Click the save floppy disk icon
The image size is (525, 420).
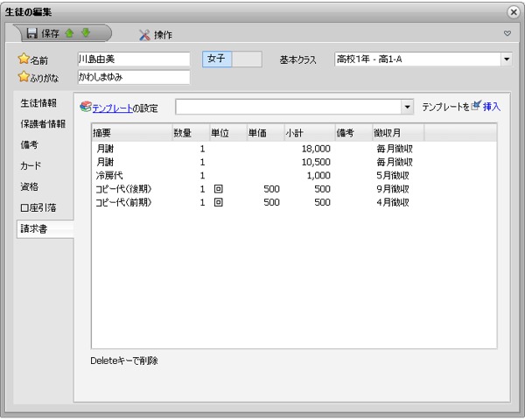pyautogui.click(x=31, y=34)
